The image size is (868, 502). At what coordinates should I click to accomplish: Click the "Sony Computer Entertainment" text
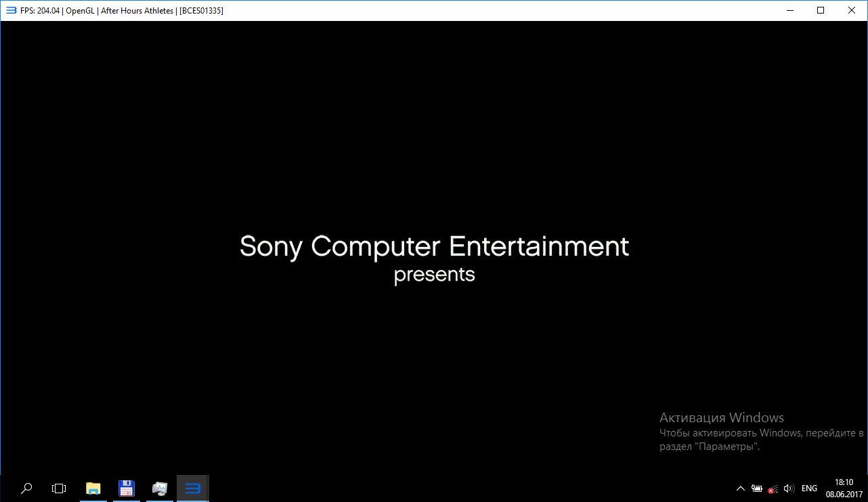(434, 246)
